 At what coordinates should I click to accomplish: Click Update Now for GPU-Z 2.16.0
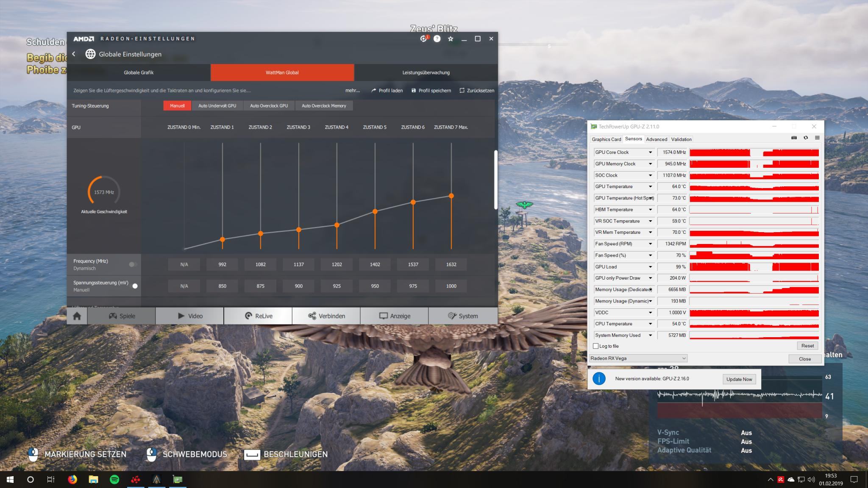(x=739, y=379)
